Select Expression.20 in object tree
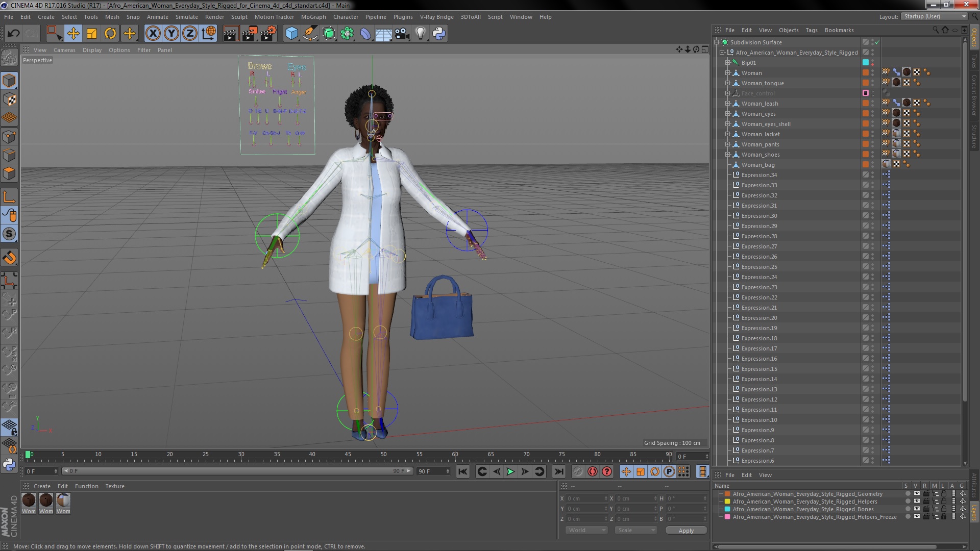 coord(759,318)
